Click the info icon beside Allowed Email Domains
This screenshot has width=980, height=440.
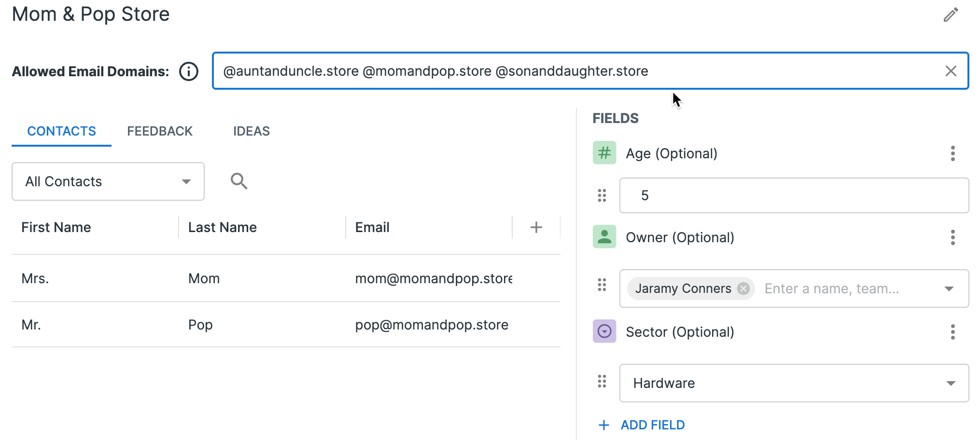[188, 71]
